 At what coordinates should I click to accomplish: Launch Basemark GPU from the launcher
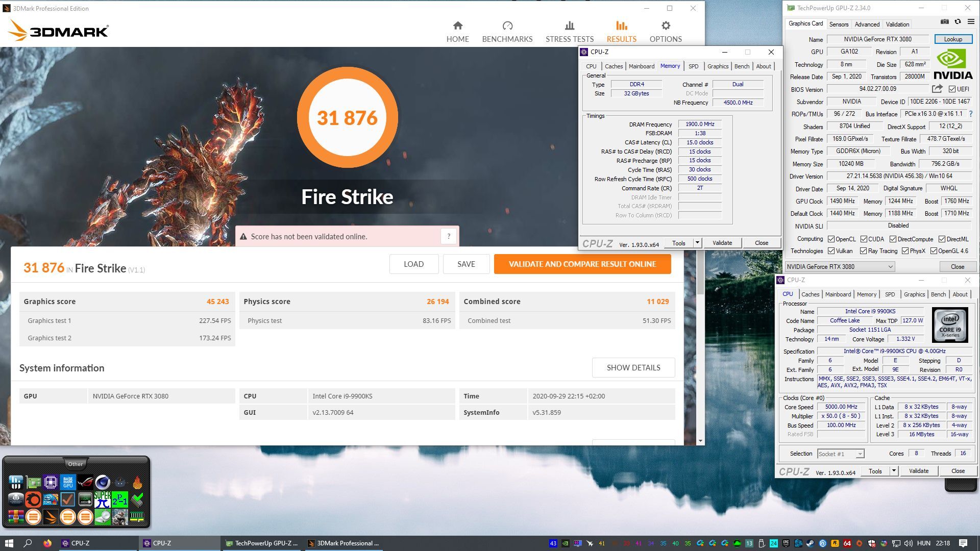(x=68, y=482)
